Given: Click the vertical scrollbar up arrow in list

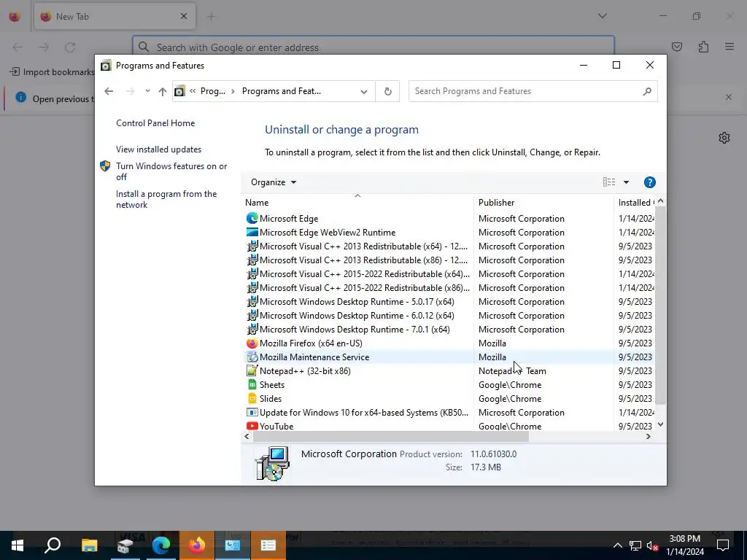Looking at the screenshot, I should pos(660,201).
